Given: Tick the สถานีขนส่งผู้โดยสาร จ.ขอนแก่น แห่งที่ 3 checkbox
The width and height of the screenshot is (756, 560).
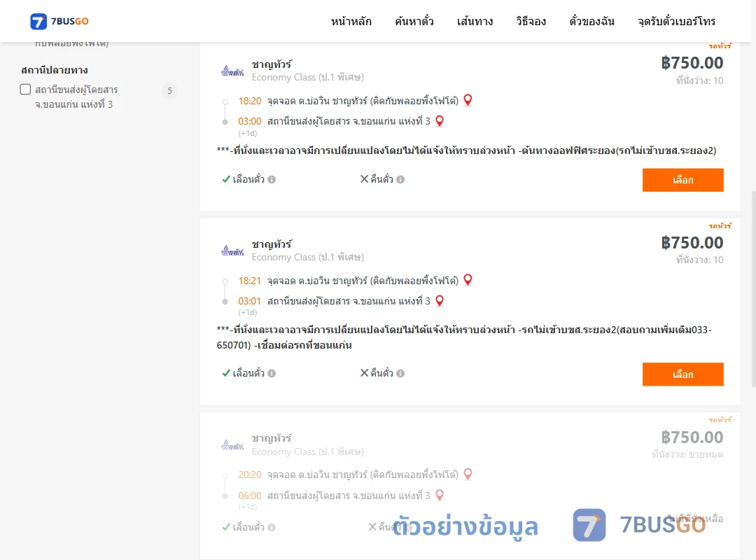Looking at the screenshot, I should coord(26,89).
